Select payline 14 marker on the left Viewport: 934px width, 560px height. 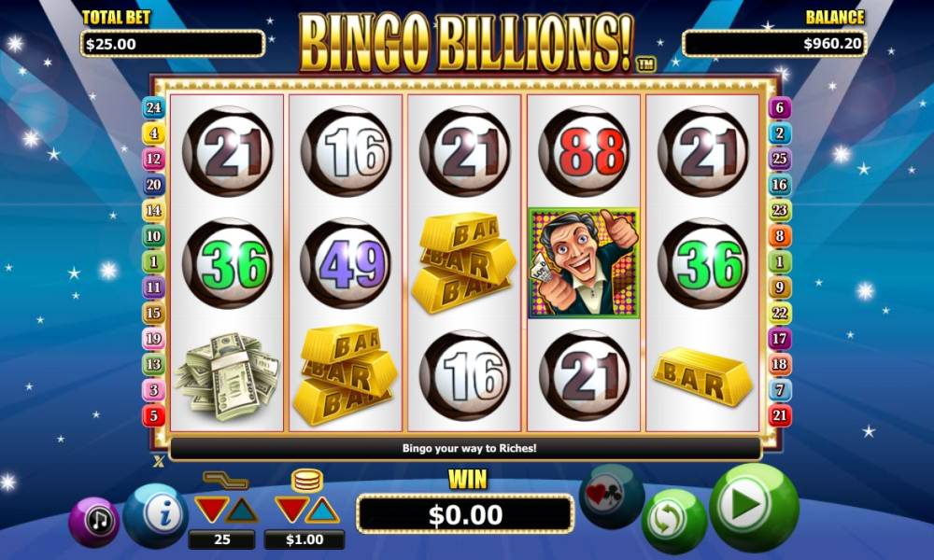(x=154, y=210)
